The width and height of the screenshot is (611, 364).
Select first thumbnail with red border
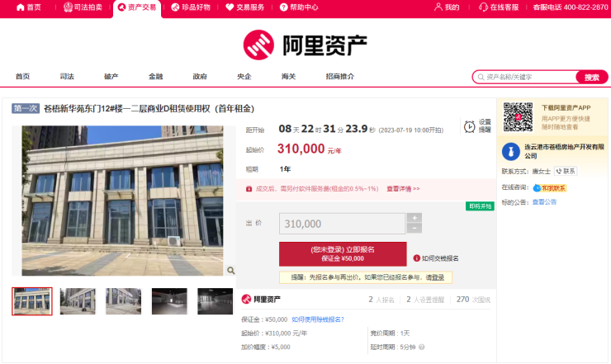[32, 301]
